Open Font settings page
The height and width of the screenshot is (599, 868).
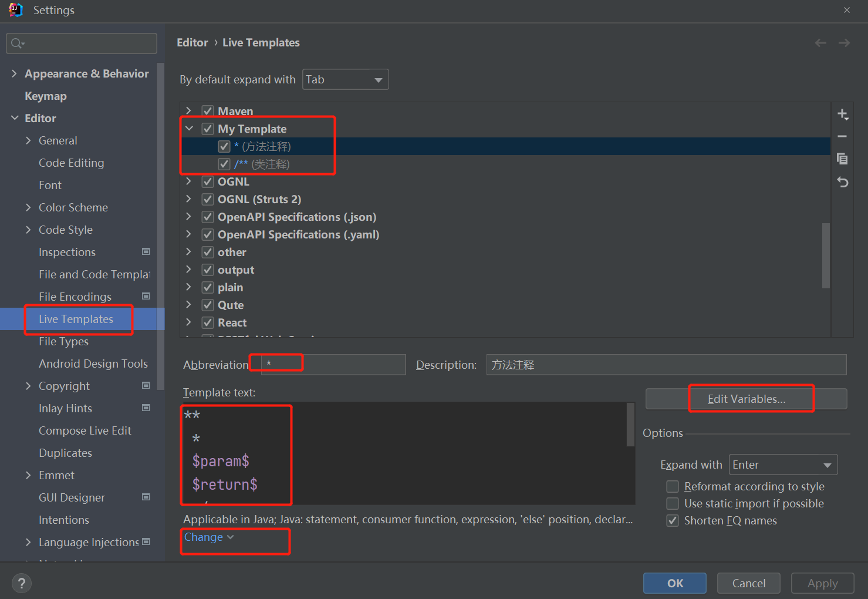[50, 185]
